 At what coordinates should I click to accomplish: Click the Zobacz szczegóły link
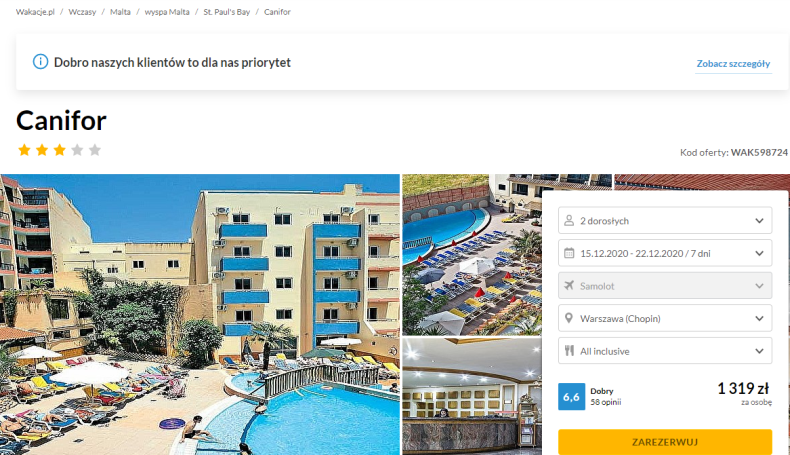pos(733,63)
